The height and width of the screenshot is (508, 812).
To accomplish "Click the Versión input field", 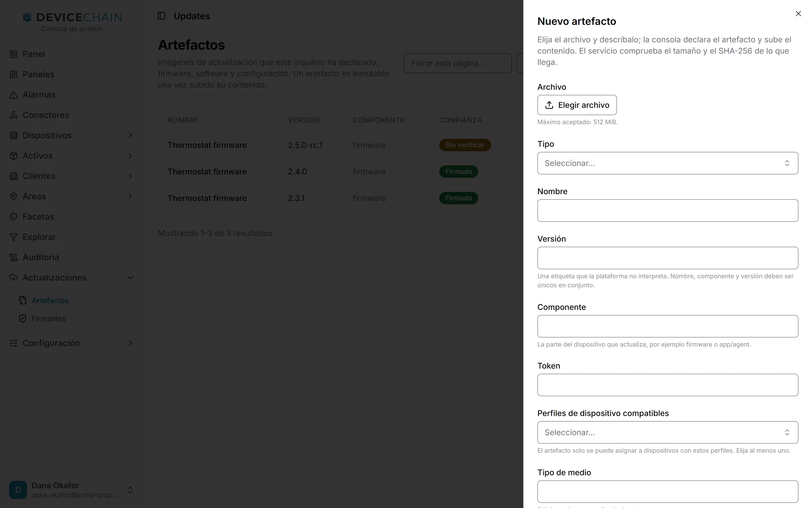I will (667, 258).
